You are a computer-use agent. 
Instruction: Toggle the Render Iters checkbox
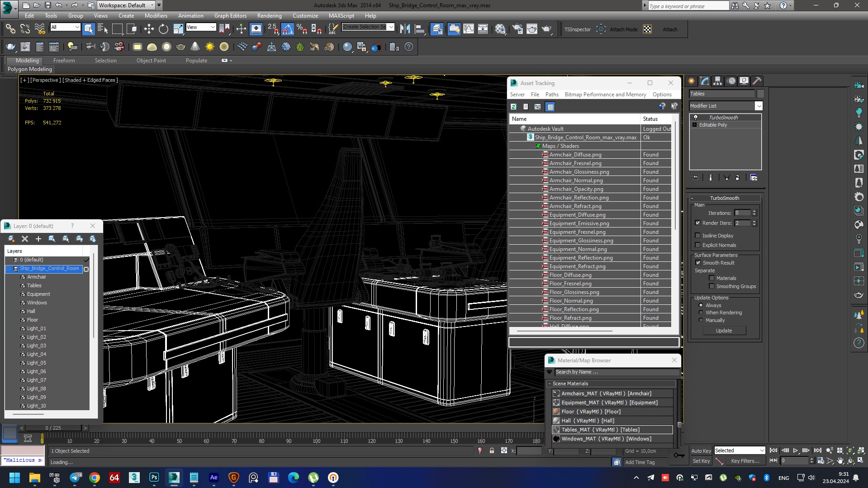pyautogui.click(x=697, y=223)
